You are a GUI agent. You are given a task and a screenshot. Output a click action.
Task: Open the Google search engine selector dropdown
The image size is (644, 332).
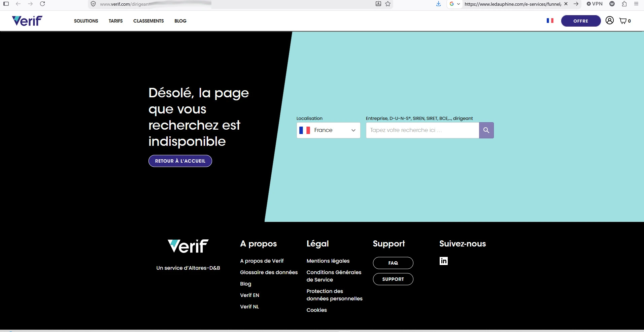click(454, 4)
